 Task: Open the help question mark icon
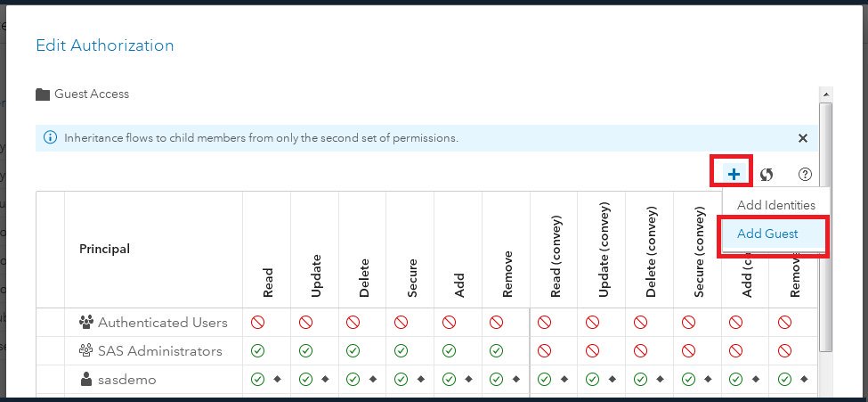coord(805,174)
